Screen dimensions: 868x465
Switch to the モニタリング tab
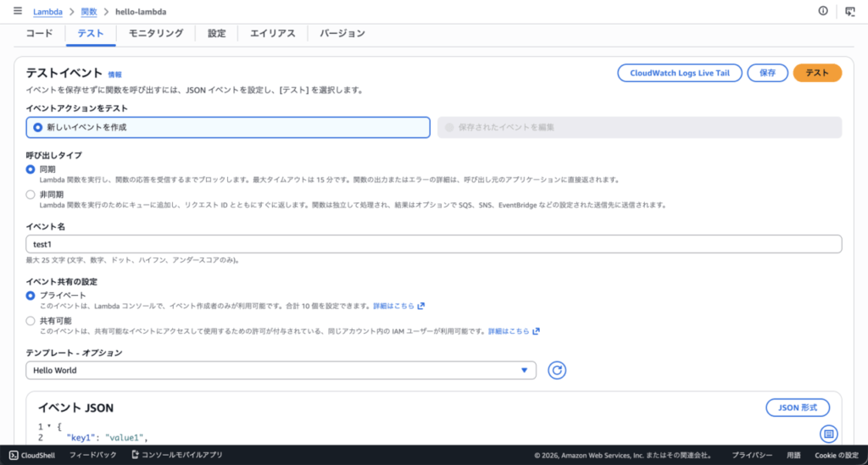pyautogui.click(x=156, y=33)
